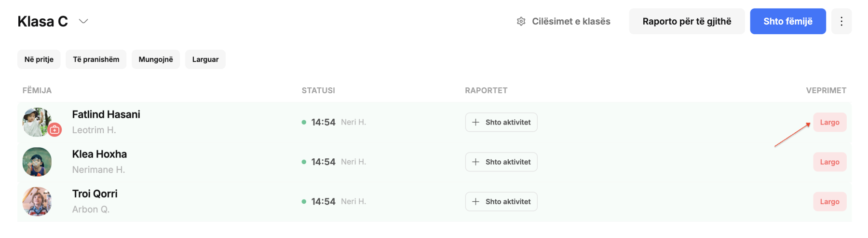Click Largo for Troi Qorri
This screenshot has width=868, height=238.
coord(829,201)
